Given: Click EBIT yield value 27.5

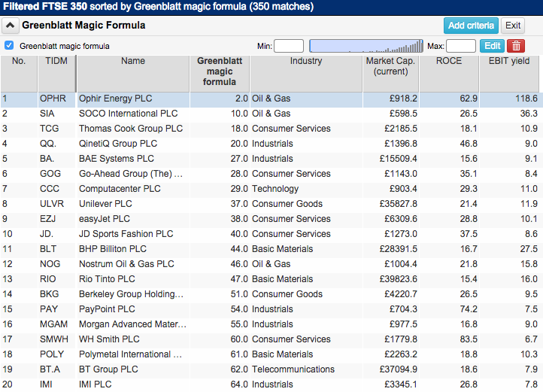Looking at the screenshot, I should (x=529, y=249).
